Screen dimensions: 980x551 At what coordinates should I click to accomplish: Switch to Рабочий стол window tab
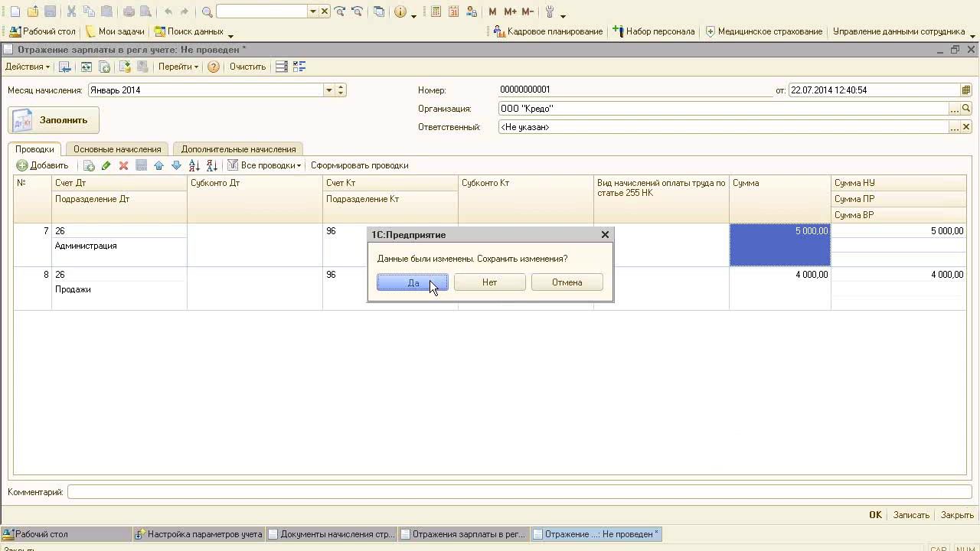coord(66,534)
